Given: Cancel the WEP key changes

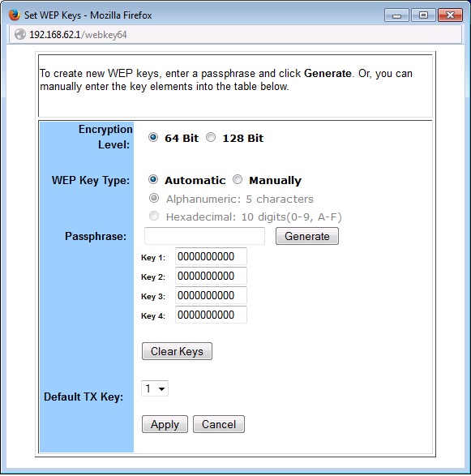Looking at the screenshot, I should pyautogui.click(x=219, y=424).
